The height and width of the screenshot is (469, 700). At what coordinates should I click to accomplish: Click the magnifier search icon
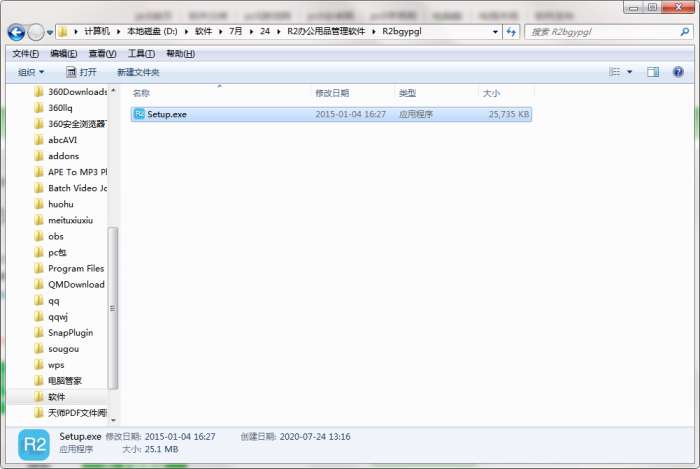pyautogui.click(x=684, y=32)
